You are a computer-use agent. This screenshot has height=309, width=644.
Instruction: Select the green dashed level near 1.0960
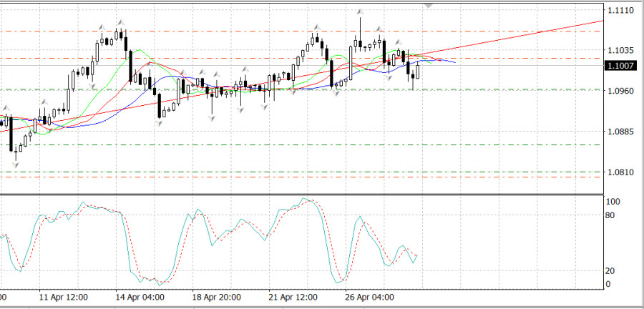[x=501, y=89]
